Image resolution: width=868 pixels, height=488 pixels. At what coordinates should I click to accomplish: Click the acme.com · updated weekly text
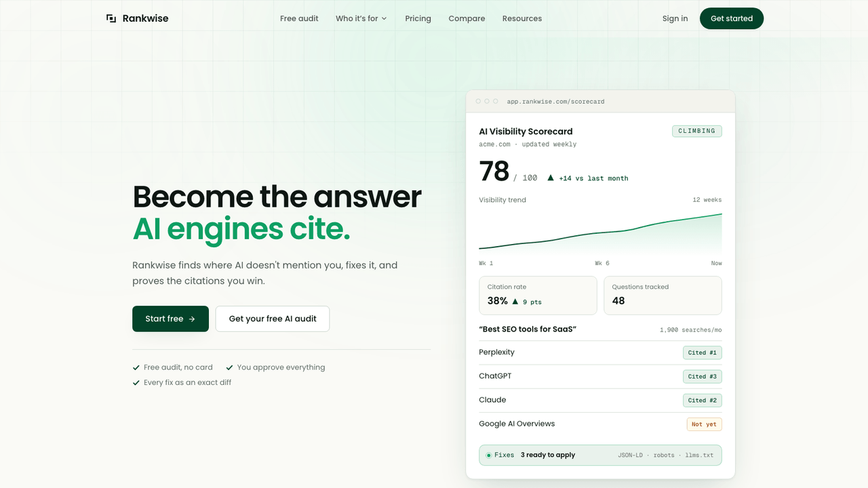528,144
